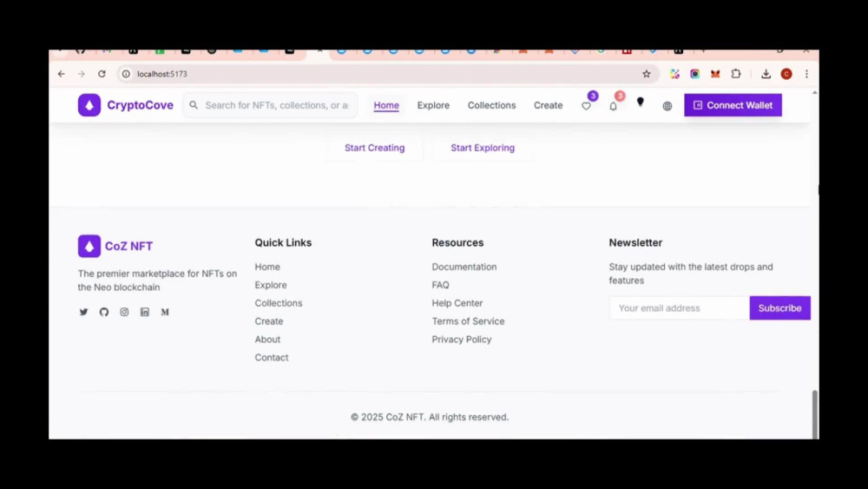Open the footer Home quick link

point(267,267)
